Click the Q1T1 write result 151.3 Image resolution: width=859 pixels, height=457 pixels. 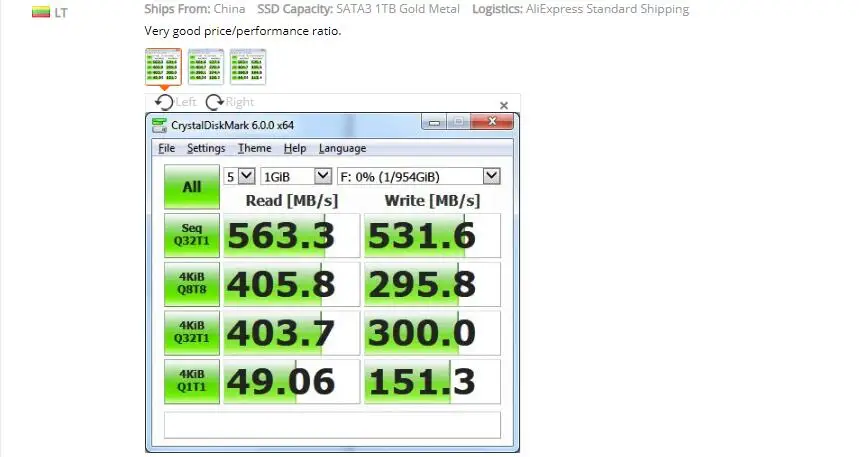coord(432,382)
